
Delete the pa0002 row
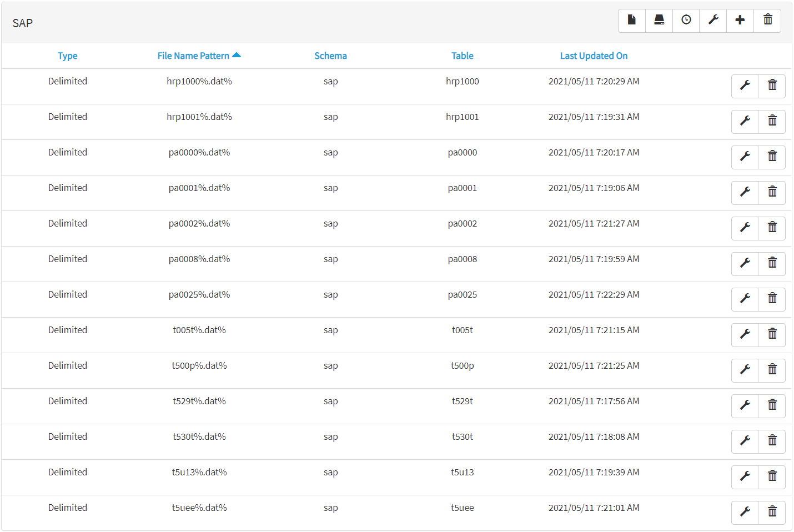point(772,228)
